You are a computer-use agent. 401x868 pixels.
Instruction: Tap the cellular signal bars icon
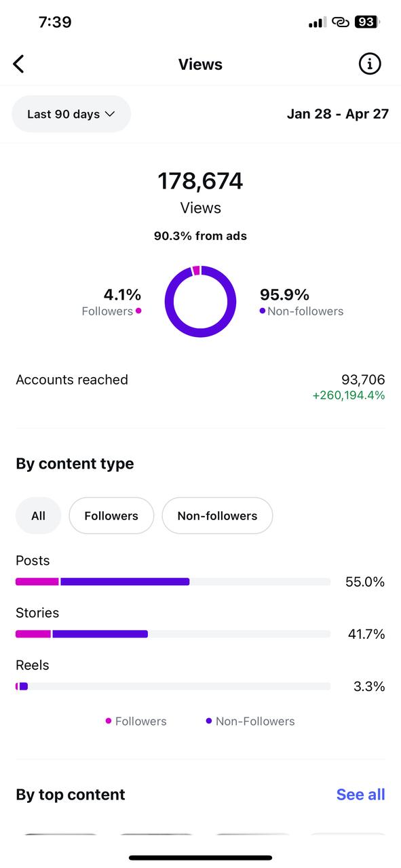tap(317, 22)
